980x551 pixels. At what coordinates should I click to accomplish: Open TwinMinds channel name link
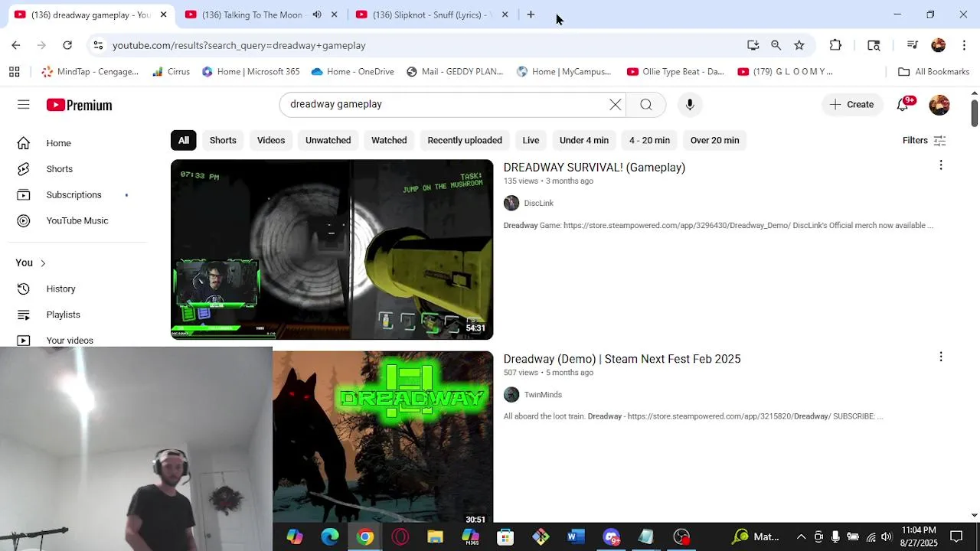click(543, 395)
